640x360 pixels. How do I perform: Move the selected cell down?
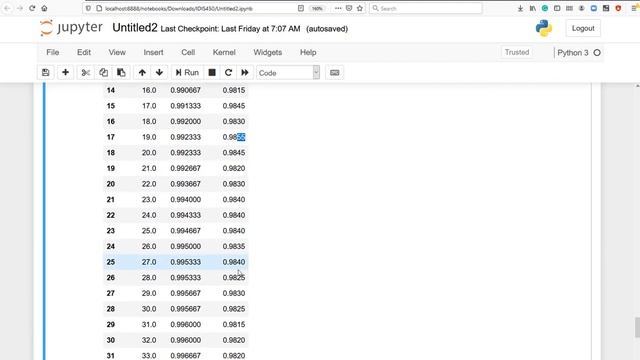[159, 73]
